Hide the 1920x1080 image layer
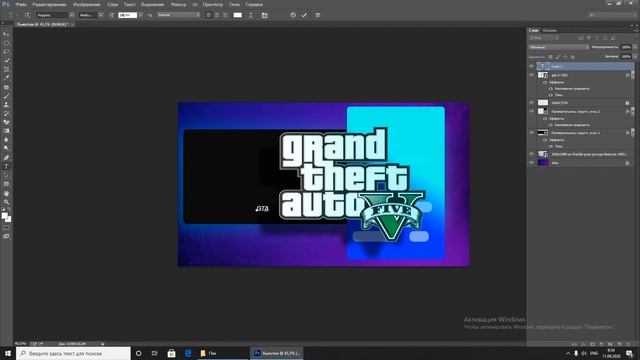The image size is (640, 360). [531, 154]
